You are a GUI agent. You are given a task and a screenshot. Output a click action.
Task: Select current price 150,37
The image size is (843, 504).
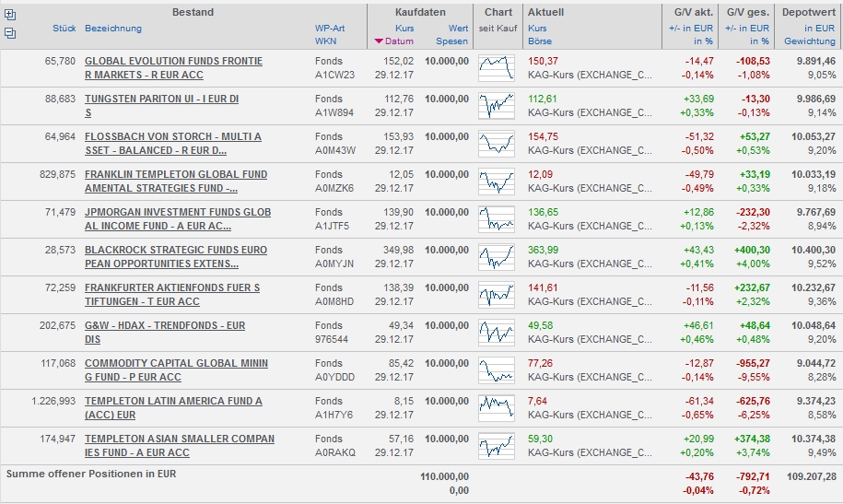543,61
